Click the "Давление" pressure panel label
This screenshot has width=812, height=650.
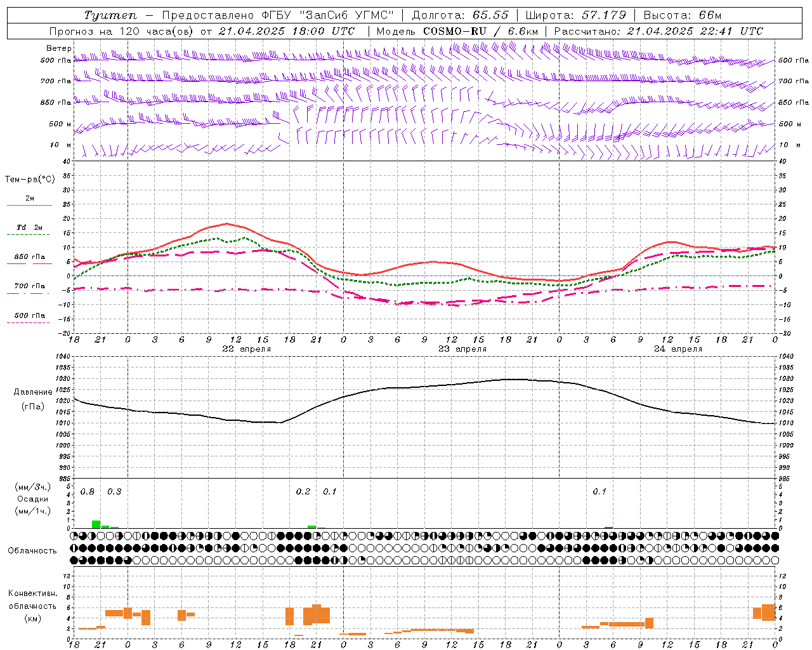[x=33, y=392]
